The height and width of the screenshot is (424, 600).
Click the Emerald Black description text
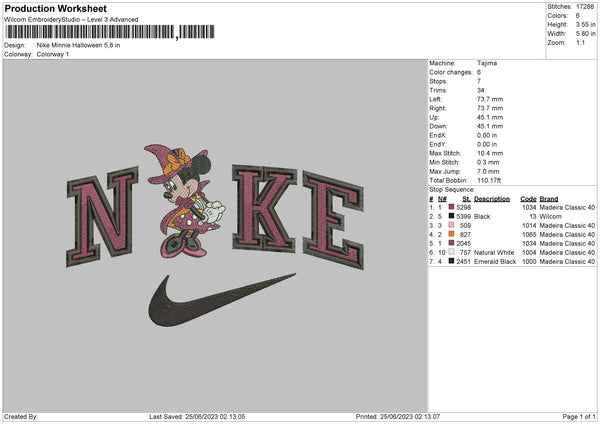(x=495, y=261)
